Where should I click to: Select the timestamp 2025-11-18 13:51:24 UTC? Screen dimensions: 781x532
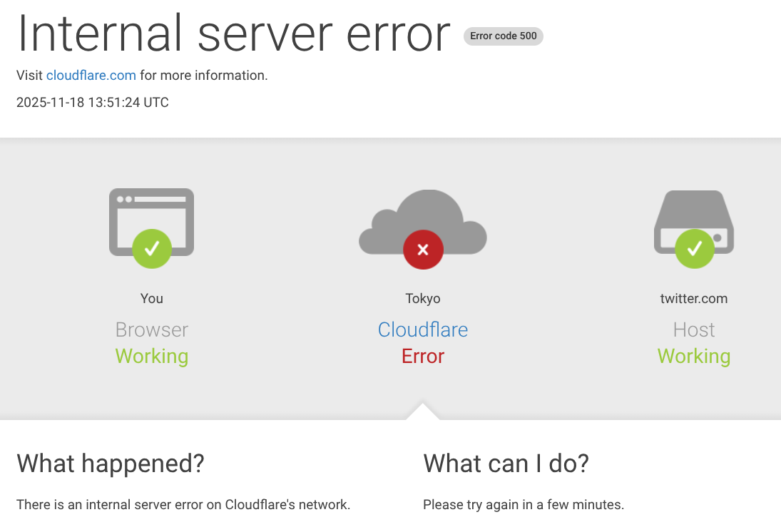point(93,102)
